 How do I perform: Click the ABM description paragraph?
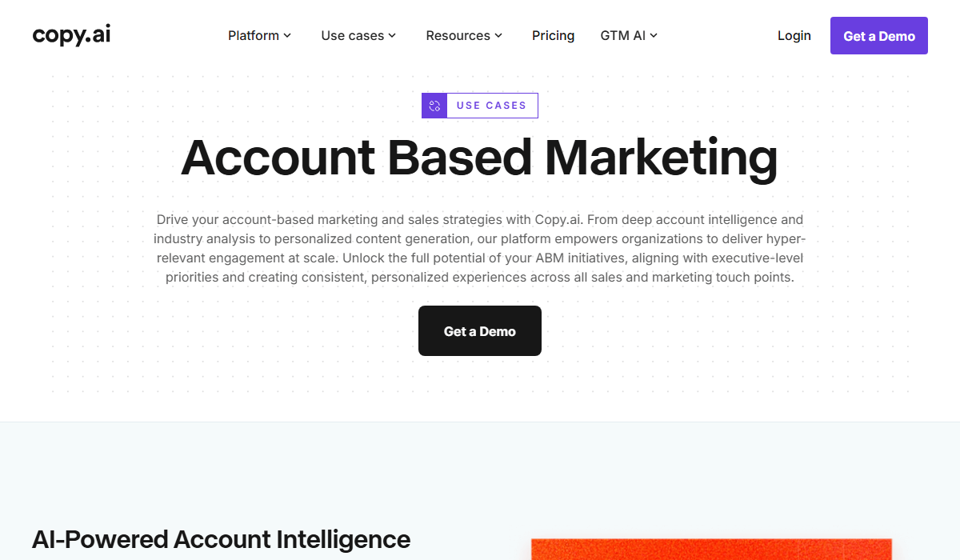pyautogui.click(x=479, y=248)
